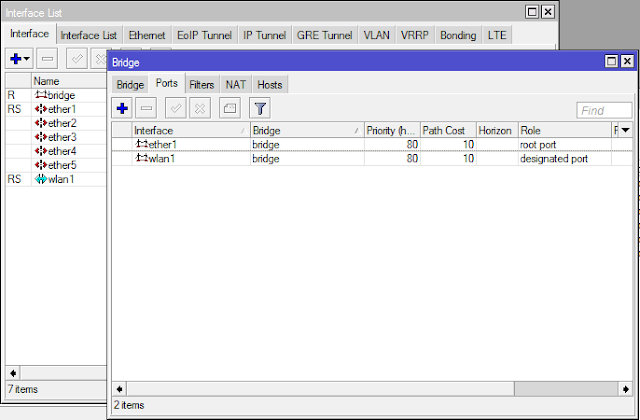Image resolution: width=640 pixels, height=420 pixels.
Task: Select ether4 in Interface List
Action: [56, 151]
